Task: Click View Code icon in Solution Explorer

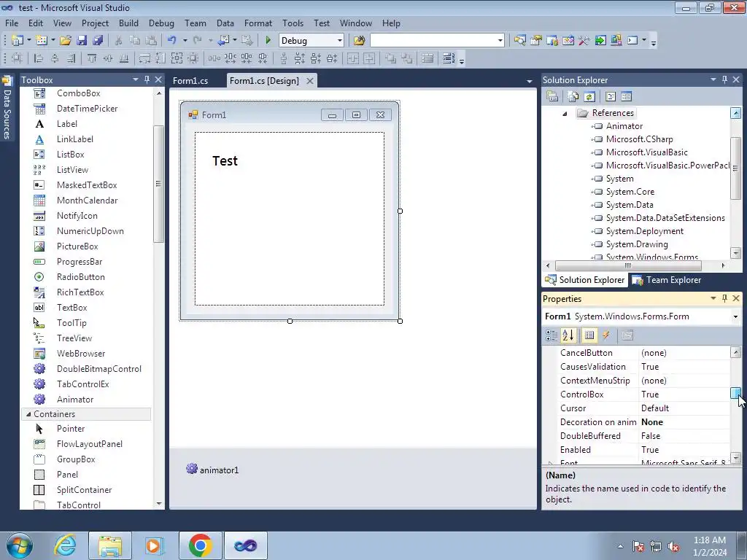Action: (x=611, y=97)
